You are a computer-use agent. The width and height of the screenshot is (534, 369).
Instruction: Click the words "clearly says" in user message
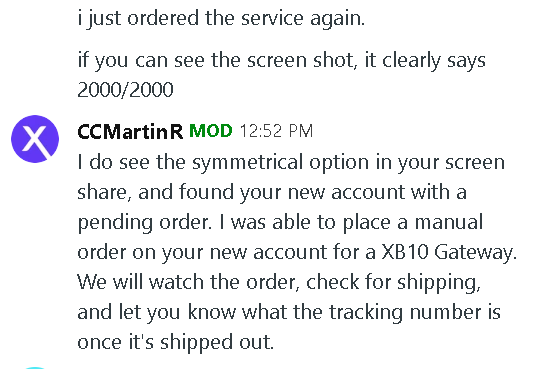pos(434,61)
